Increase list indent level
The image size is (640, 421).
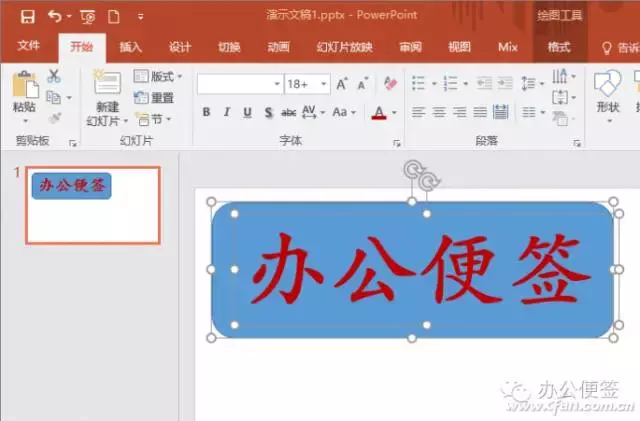coord(505,83)
